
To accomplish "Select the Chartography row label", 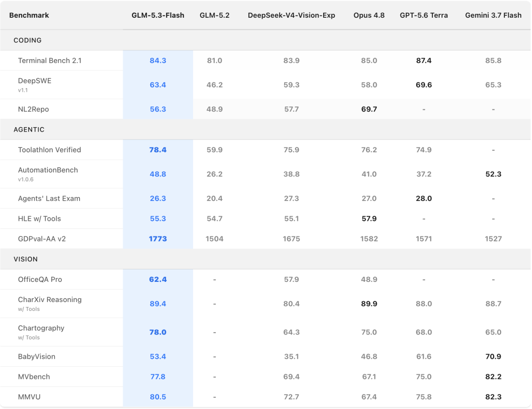I will 41,328.
